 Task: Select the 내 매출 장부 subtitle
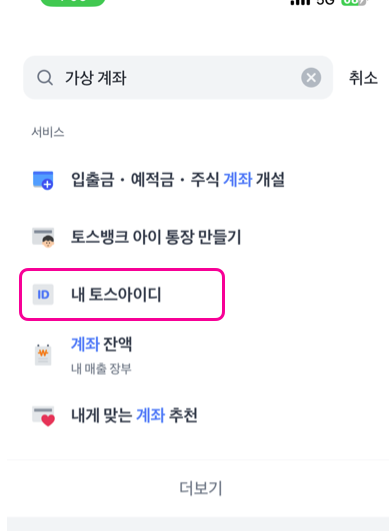tap(101, 368)
